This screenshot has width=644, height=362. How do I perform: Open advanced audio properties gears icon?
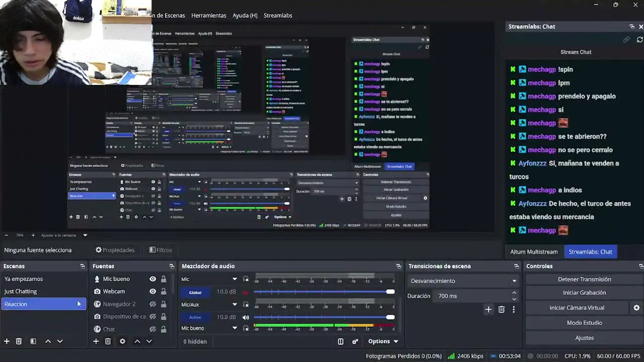tap(355, 341)
